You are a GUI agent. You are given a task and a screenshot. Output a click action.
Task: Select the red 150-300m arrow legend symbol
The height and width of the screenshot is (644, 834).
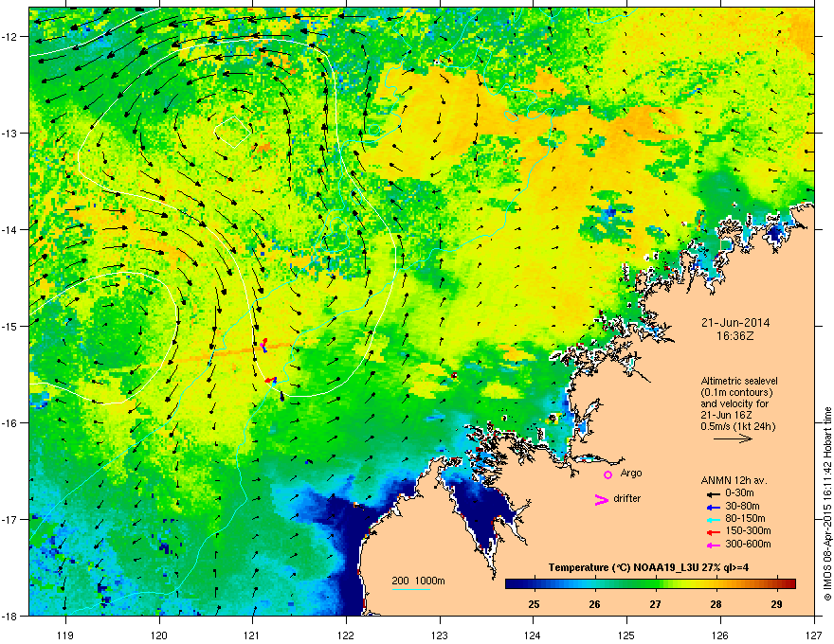[714, 532]
